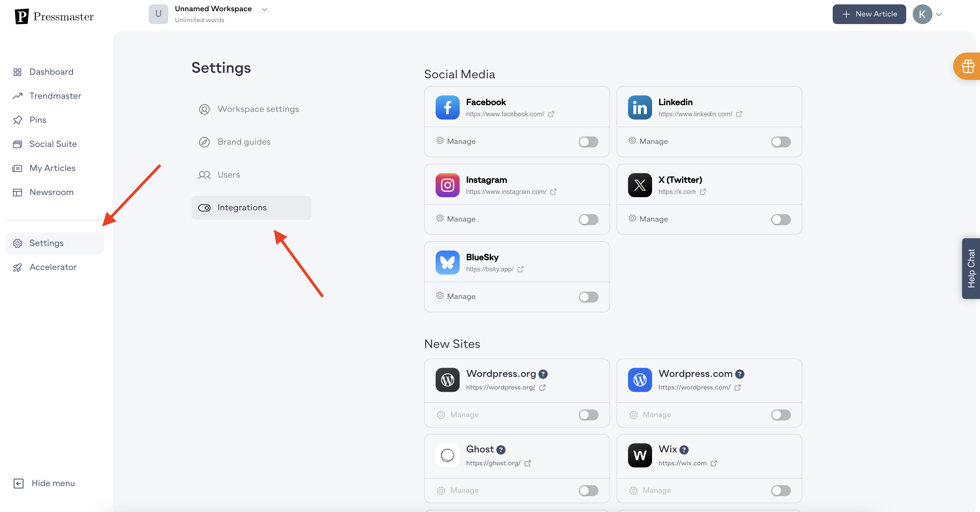Select Settings in left sidebar
The image size is (980, 512).
click(54, 243)
